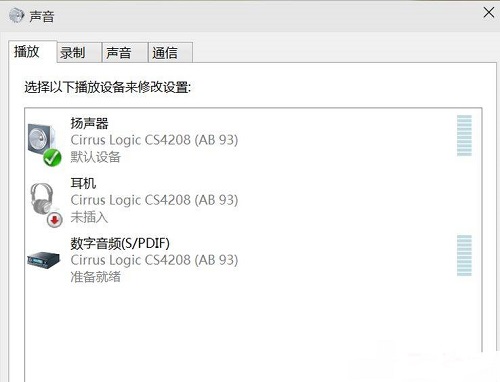Image resolution: width=500 pixels, height=382 pixels.
Task: Click Cirrus Logic CS4208 text under 扬声器
Action: [154, 140]
